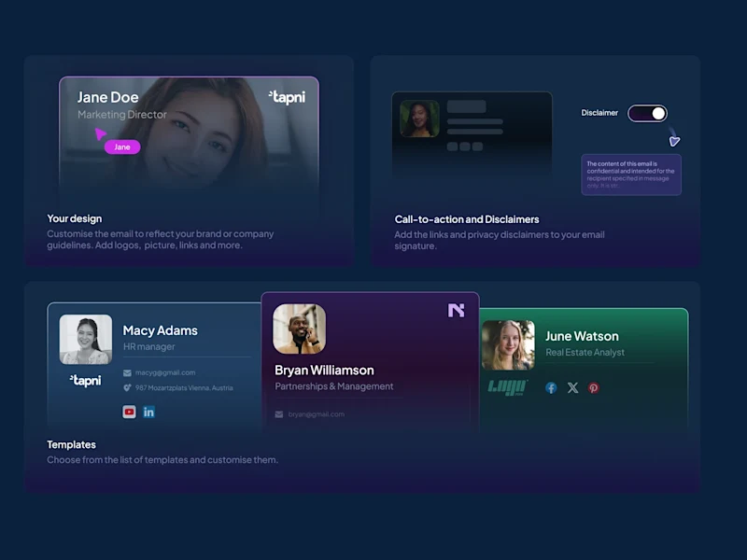The height and width of the screenshot is (560, 747).
Task: Click the mail icon beside bryan@gmail.com
Action: (x=279, y=414)
